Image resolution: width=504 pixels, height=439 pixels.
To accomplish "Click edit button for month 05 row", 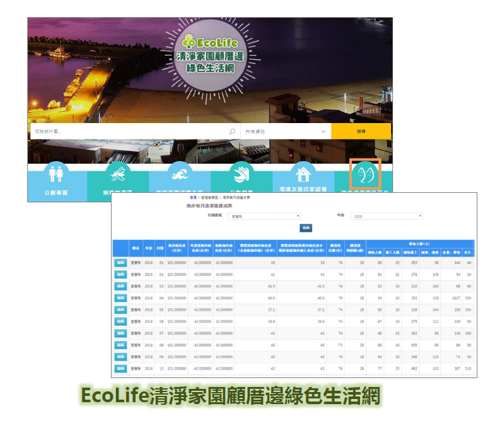I will tap(120, 310).
